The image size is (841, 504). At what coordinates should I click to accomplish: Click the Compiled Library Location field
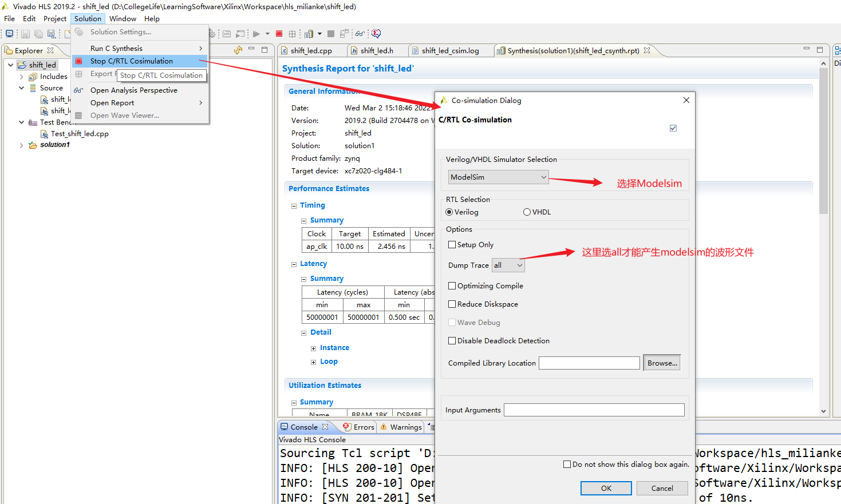(589, 363)
